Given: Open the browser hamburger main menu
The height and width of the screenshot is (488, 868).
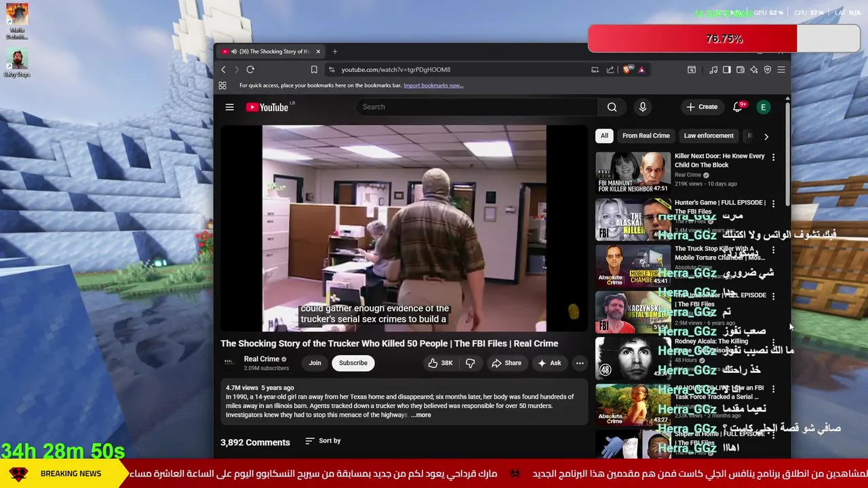Looking at the screenshot, I should pyautogui.click(x=781, y=70).
